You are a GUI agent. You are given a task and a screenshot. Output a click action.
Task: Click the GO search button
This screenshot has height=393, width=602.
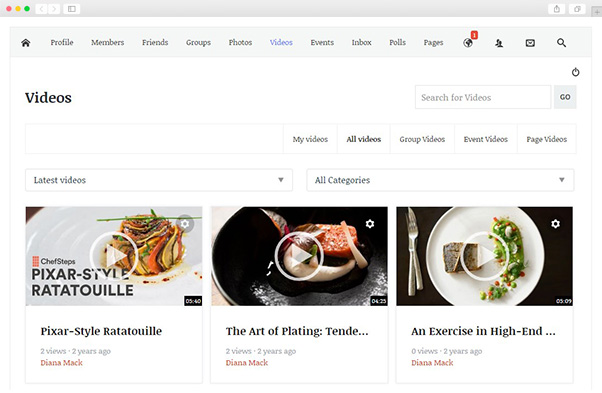tap(565, 97)
